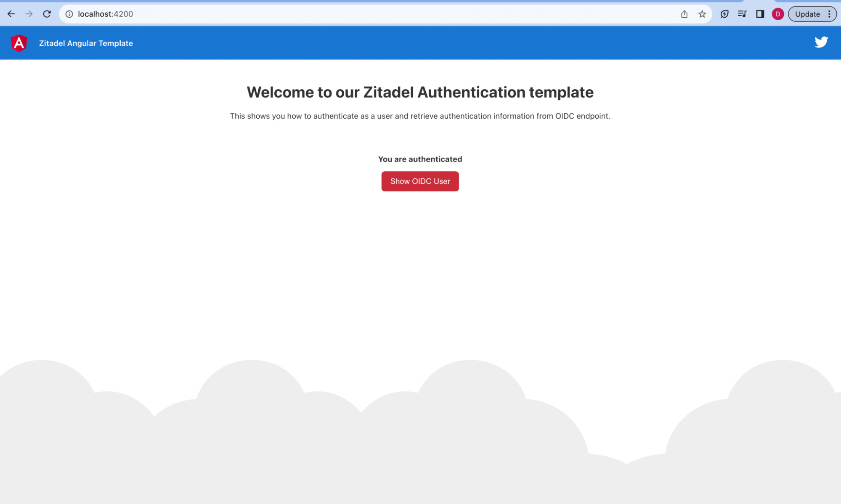Click the OIDC endpoint description paragraph

pos(420,116)
